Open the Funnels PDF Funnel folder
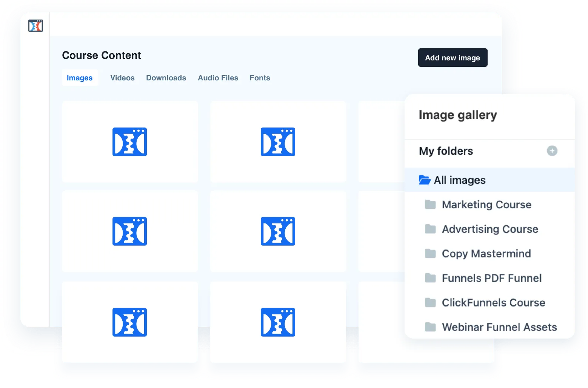 pyautogui.click(x=489, y=278)
